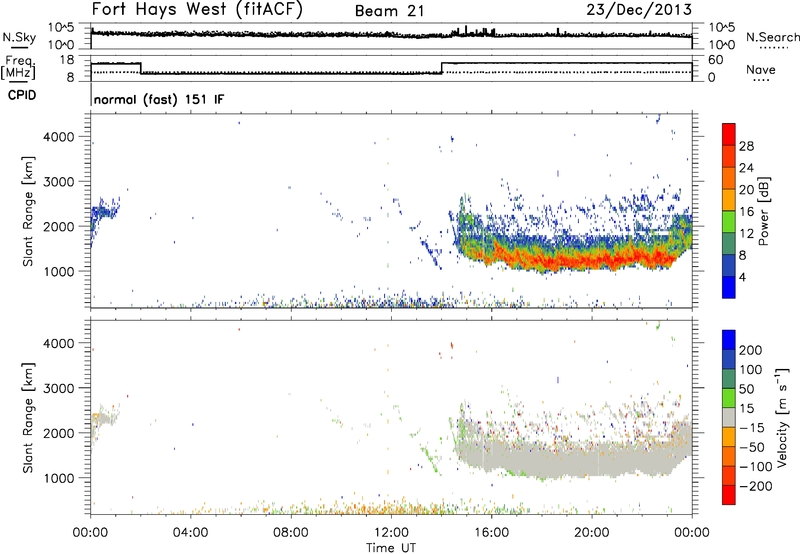Click the "12" label on Power colorbar
800x554 pixels.
click(746, 234)
